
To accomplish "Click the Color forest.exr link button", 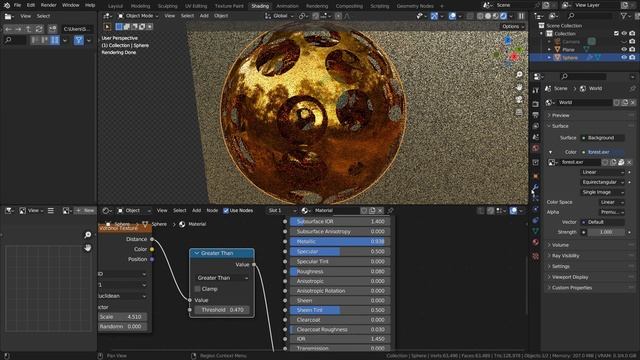I will [602, 152].
